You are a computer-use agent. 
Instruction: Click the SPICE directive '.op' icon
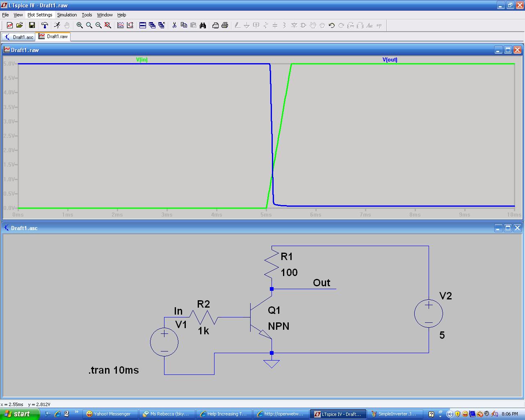click(x=379, y=25)
